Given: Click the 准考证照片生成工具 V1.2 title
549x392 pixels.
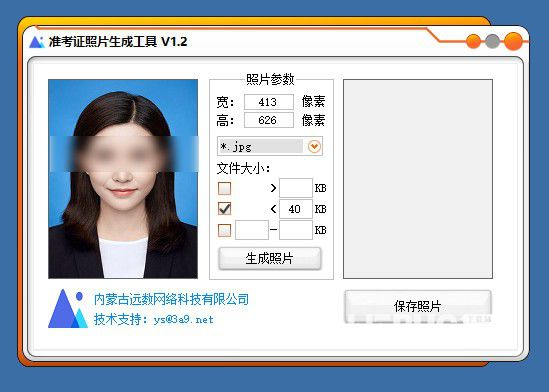Looking at the screenshot, I should click(x=118, y=42).
